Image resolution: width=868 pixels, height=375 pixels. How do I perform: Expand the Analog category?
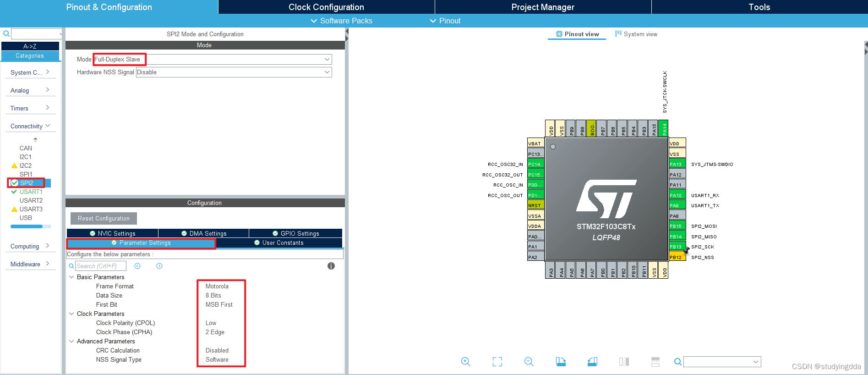pos(30,90)
